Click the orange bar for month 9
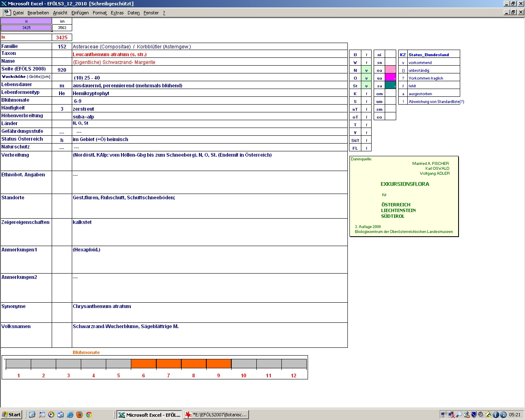This screenshot has height=420, width=525. (219, 363)
